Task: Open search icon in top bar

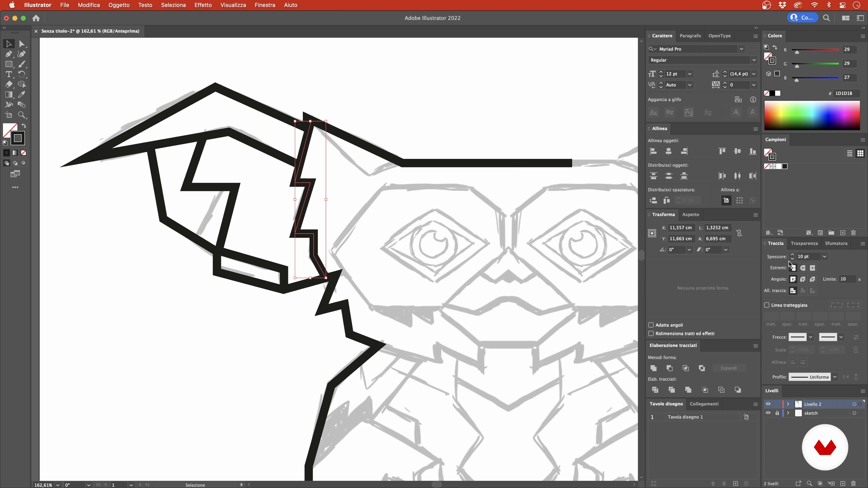Action: (827, 18)
